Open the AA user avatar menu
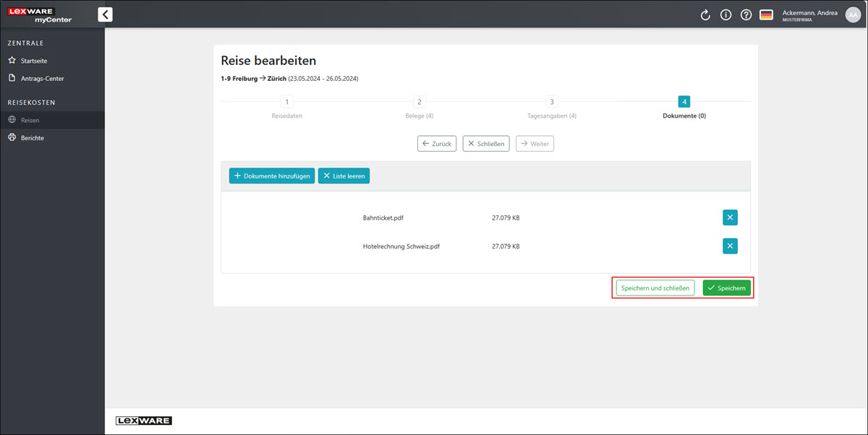 pos(853,15)
